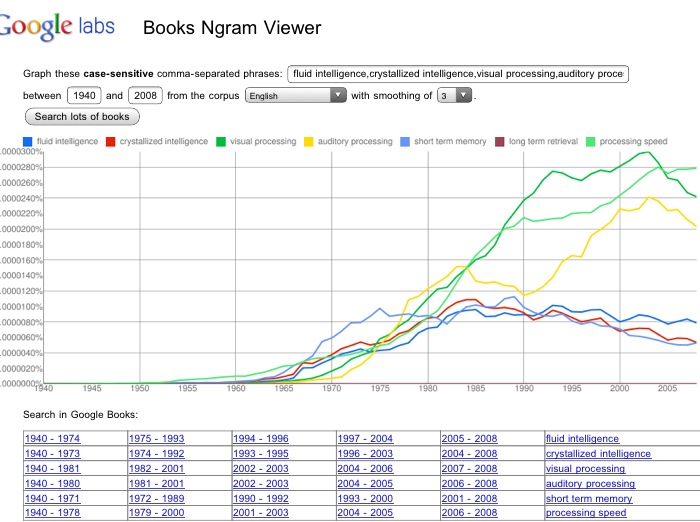Viewport: 700px width, 522px height.
Task: Click the short term memory legend swatch
Action: [x=405, y=142]
